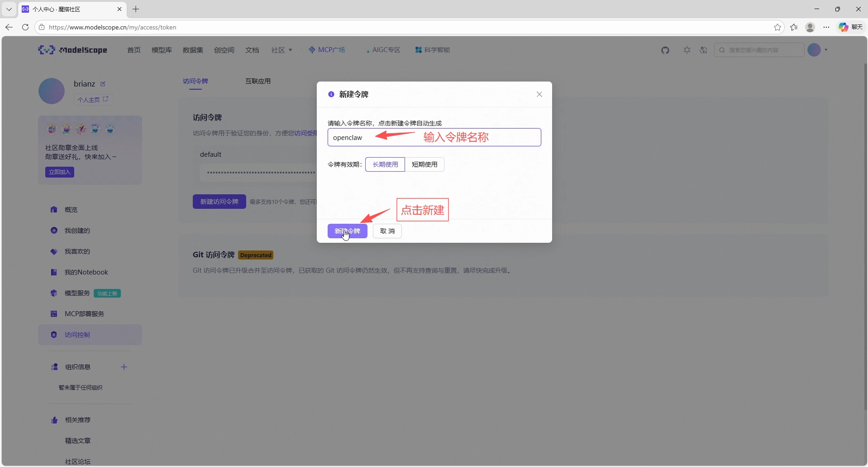Open 科学智能 in top navigation

click(x=433, y=50)
